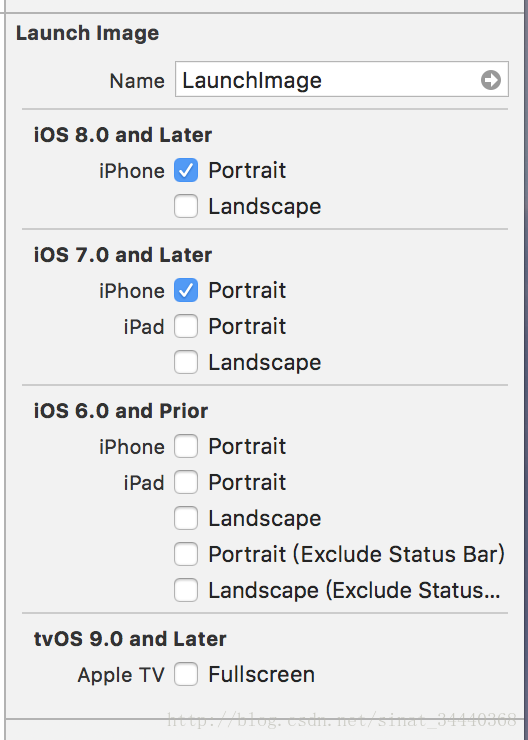The height and width of the screenshot is (740, 528).
Task: Click the LaunchImage name text field
Action: 342,79
